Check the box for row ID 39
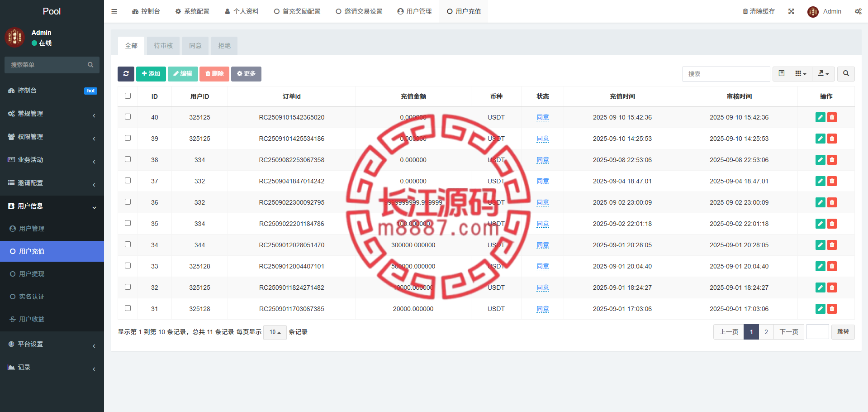The width and height of the screenshot is (868, 412). [128, 138]
